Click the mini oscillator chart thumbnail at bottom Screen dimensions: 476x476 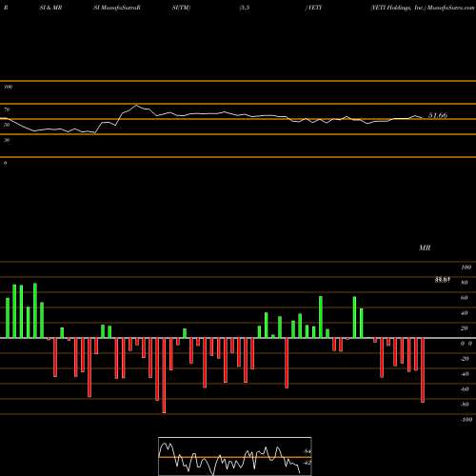pyautogui.click(x=235, y=456)
